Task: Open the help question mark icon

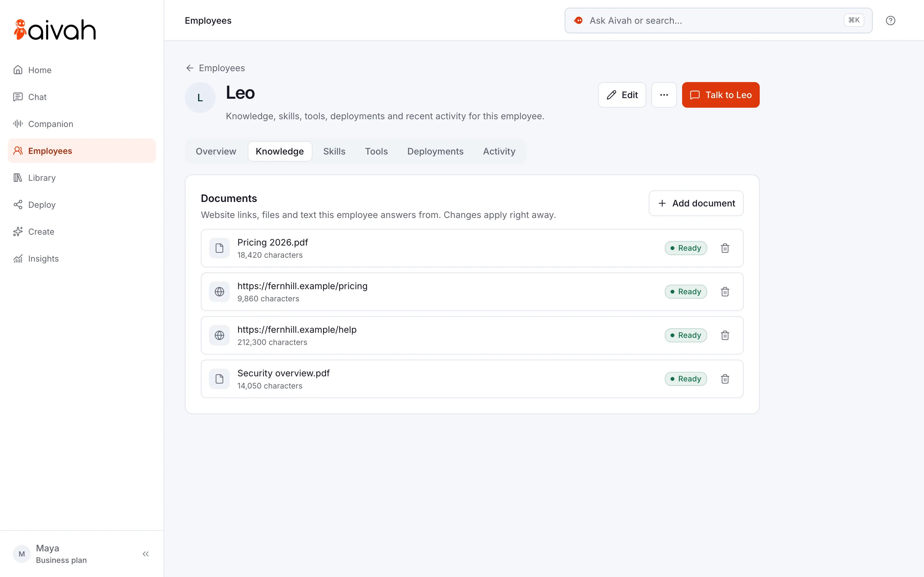Action: click(890, 21)
